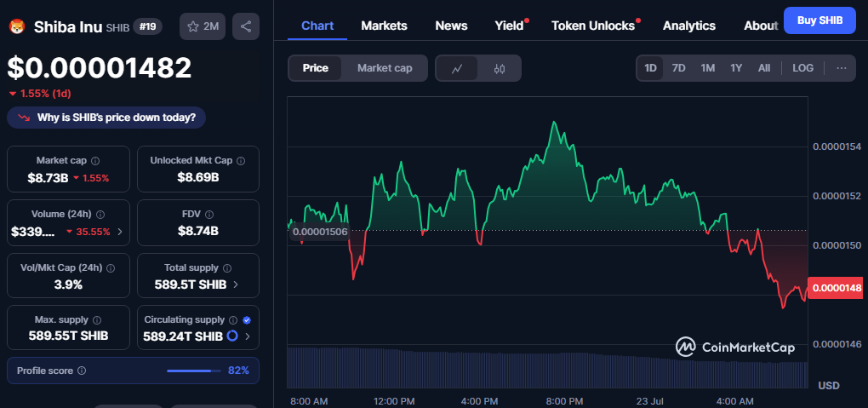Screen dimensions: 868x408
Task: Show Circulating supply info icon
Action: (233, 320)
